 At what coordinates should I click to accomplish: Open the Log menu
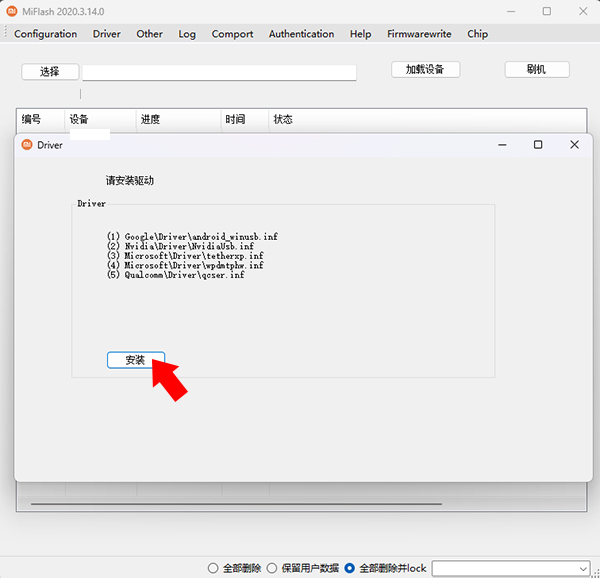pos(187,34)
